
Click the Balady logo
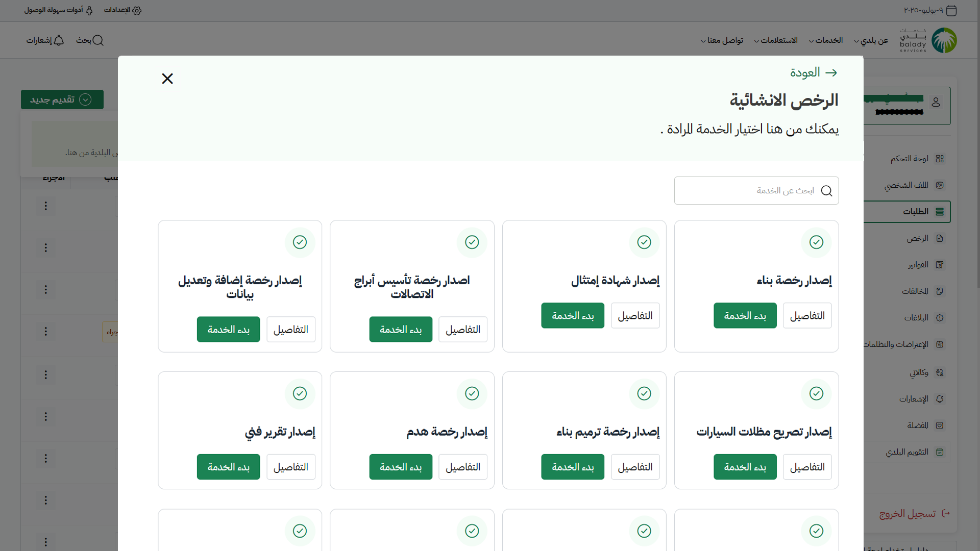click(944, 40)
